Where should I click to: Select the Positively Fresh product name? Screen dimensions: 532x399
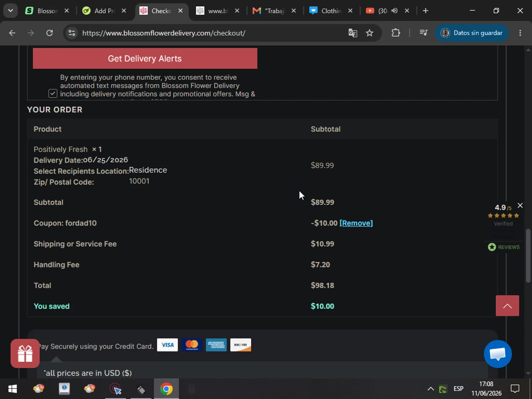[x=61, y=149]
